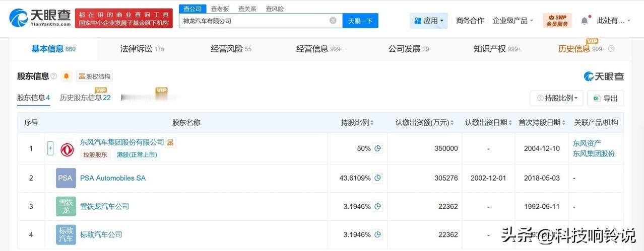Open PSA Automobiles SA link
The width and height of the screenshot is (644, 251).
(113, 178)
